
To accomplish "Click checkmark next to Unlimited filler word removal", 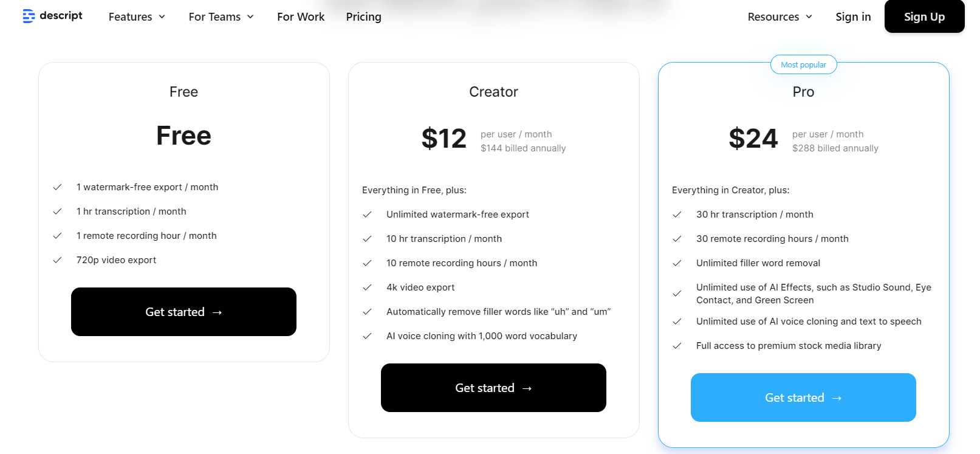I will pyautogui.click(x=677, y=263).
